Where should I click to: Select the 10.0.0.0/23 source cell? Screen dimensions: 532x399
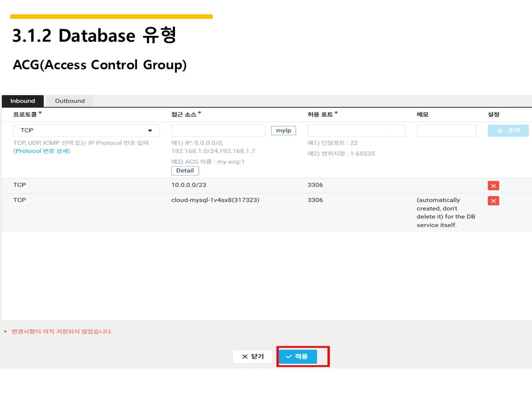point(188,185)
